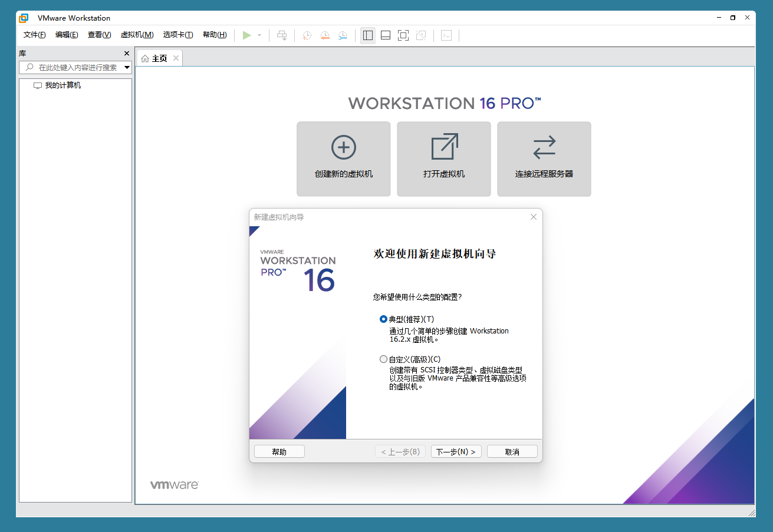Open the 编辑(E) menu
Image resolution: width=773 pixels, height=532 pixels.
(x=67, y=35)
